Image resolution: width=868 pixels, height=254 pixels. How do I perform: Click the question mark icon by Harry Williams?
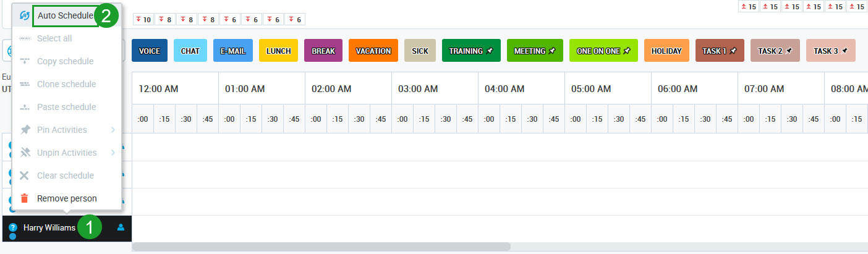[13, 228]
